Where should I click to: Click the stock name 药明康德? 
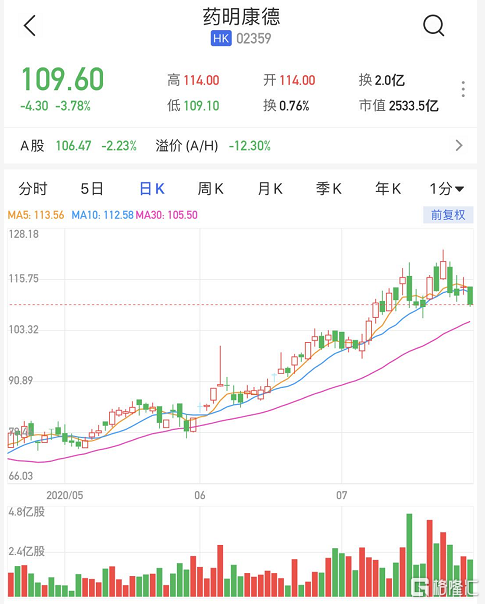tap(242, 17)
